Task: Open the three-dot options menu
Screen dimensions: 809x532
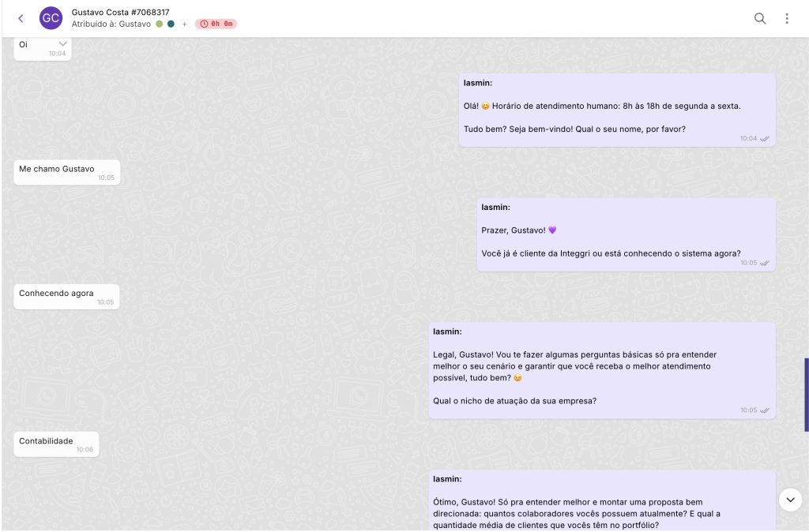Action: (787, 18)
